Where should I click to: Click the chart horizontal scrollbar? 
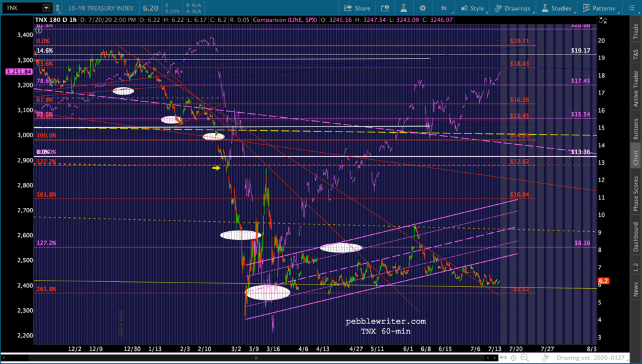256,358
